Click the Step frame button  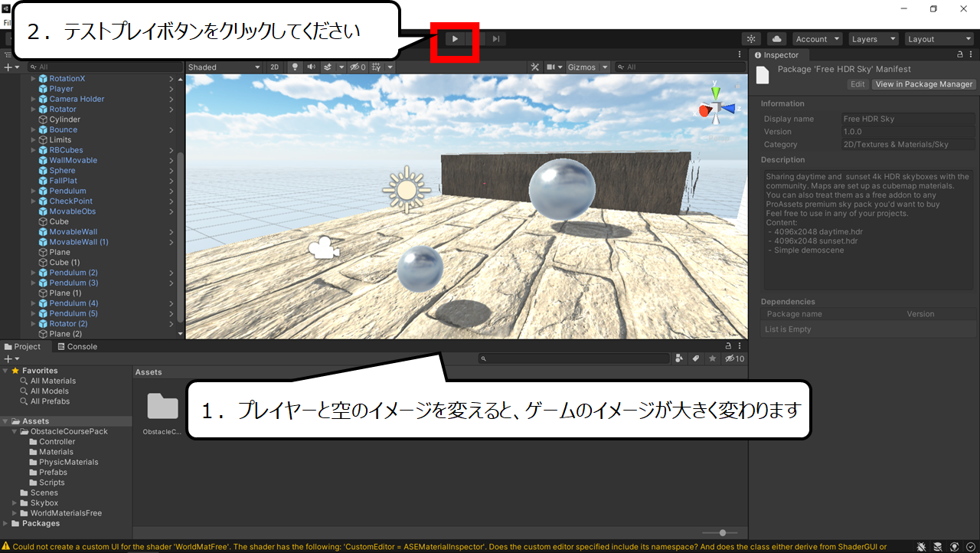click(x=496, y=39)
